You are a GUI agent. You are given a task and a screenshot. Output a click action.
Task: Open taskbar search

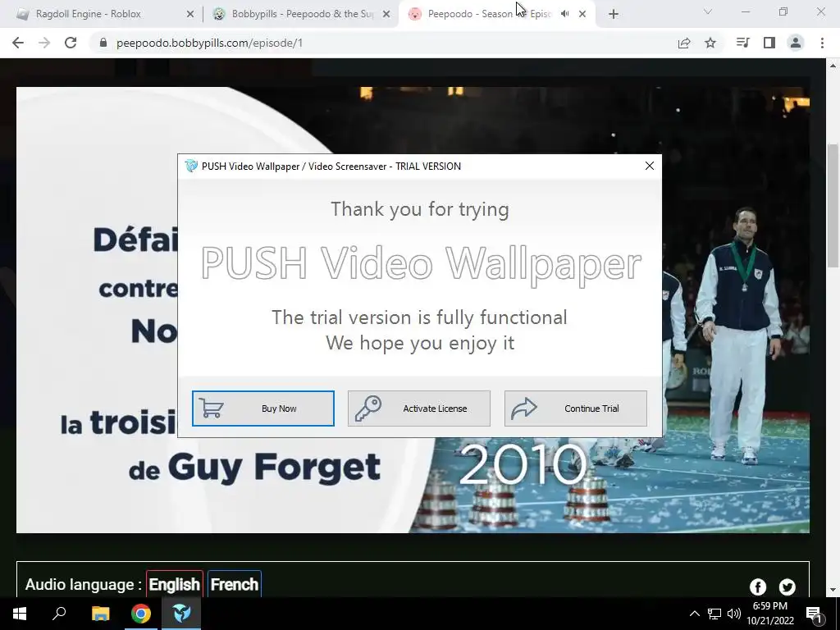pyautogui.click(x=59, y=614)
